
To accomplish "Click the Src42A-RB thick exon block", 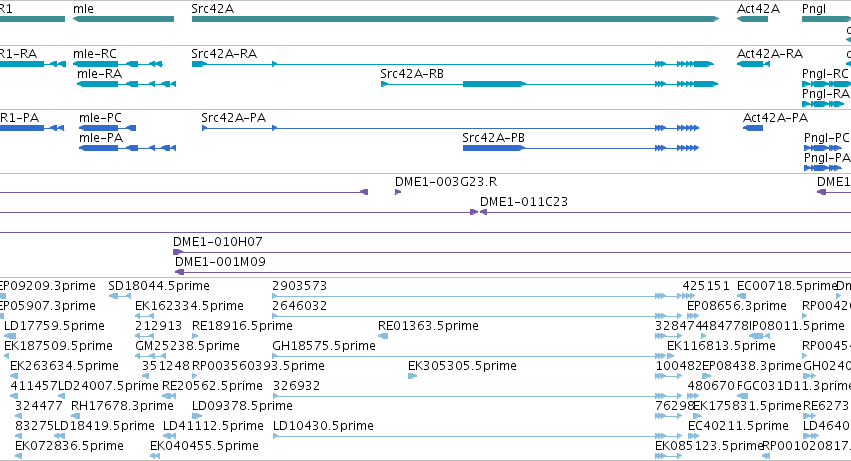I will click(494, 84).
